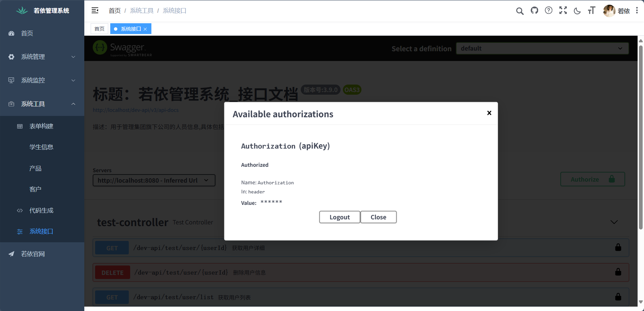Click the page scrollbar up arrow
Image resolution: width=644 pixels, height=311 pixels.
tap(641, 41)
